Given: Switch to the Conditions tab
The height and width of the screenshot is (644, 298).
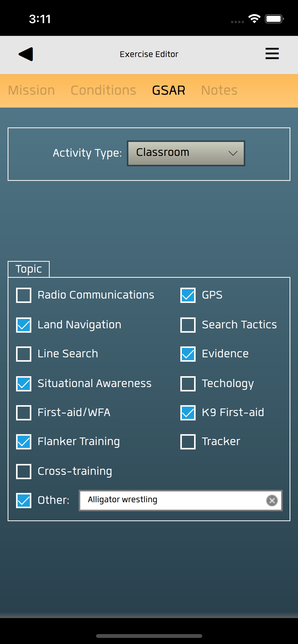Looking at the screenshot, I should click(x=103, y=90).
